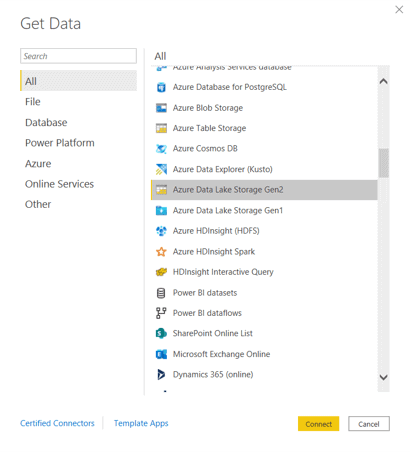The image size is (410, 452).
Task: Select Power BI datasets text
Action: (205, 293)
